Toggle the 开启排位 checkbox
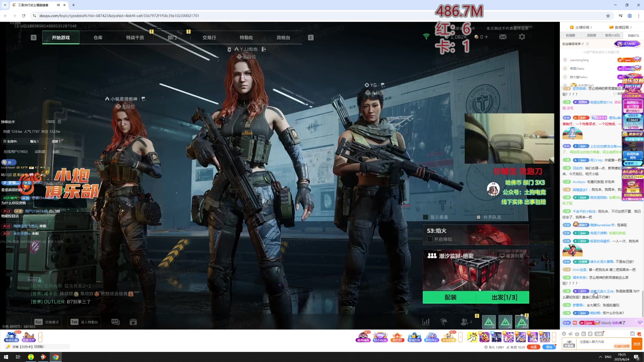This screenshot has height=362, width=644. 430,239
